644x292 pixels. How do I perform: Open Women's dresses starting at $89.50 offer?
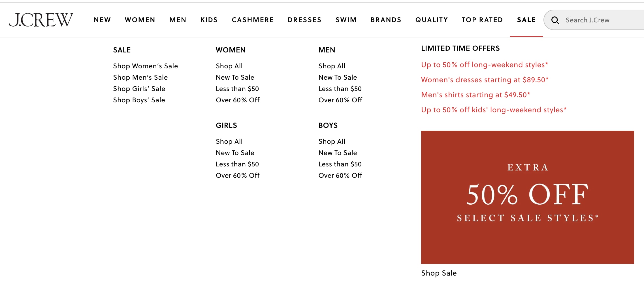(x=485, y=80)
